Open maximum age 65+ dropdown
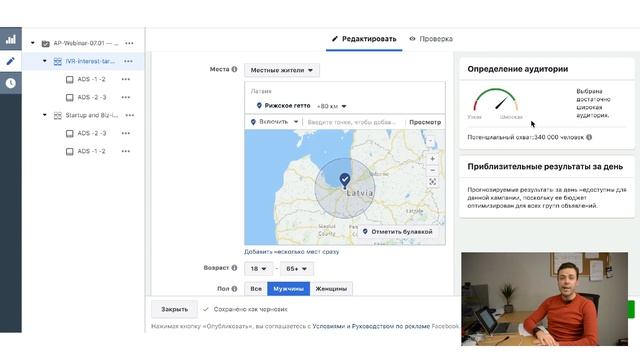This screenshot has height=360, width=640. coord(296,269)
